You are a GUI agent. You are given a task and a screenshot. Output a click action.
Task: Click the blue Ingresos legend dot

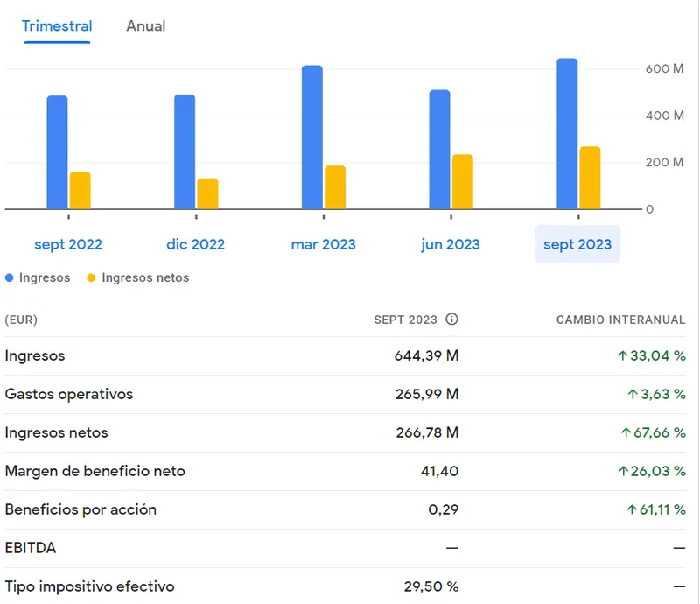[x=7, y=277]
